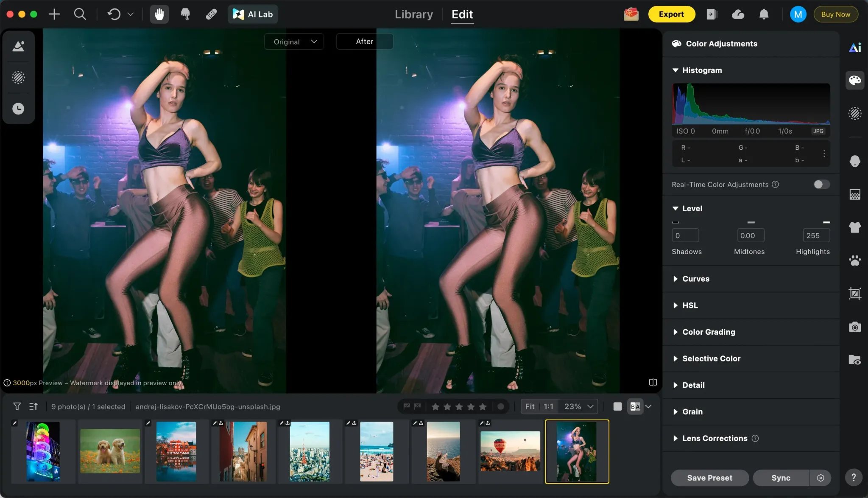
Task: Click the bandage healing tool icon
Action: tap(211, 14)
